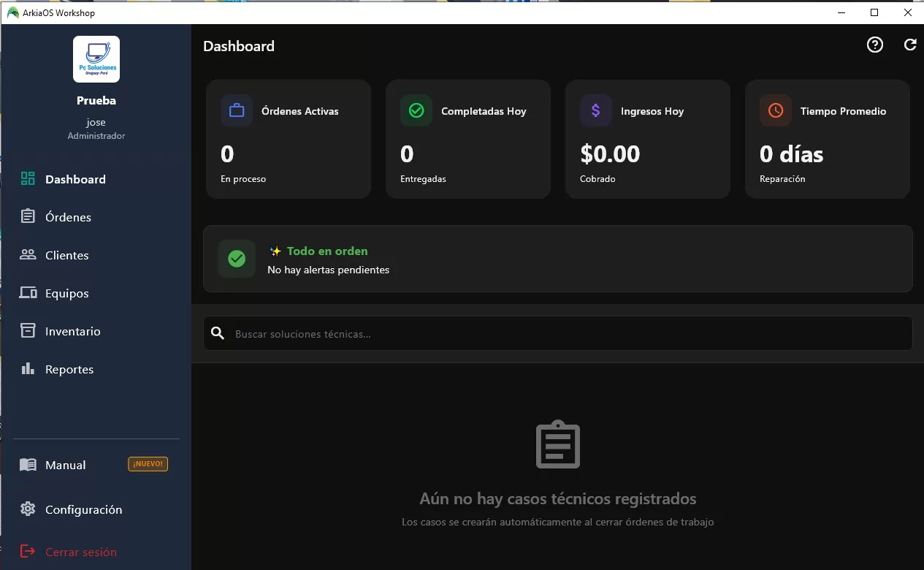
Task: Click the sparkle icon beside Todo en orden
Action: (275, 251)
